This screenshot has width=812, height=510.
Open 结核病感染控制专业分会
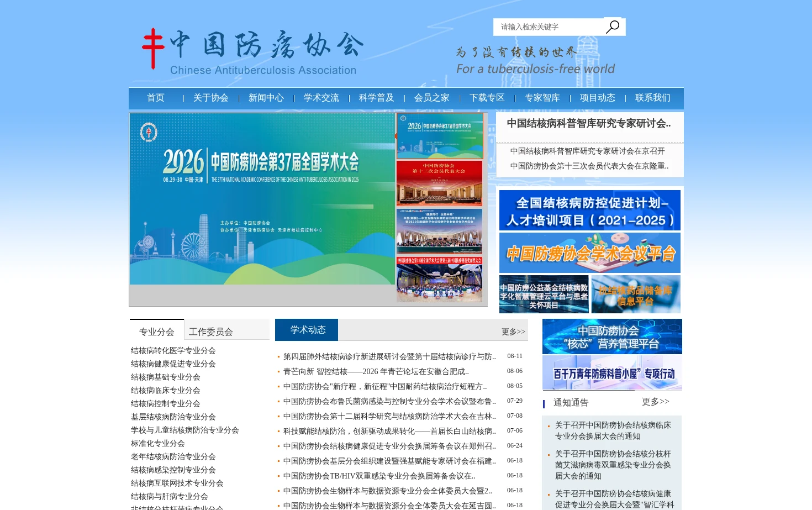click(173, 470)
